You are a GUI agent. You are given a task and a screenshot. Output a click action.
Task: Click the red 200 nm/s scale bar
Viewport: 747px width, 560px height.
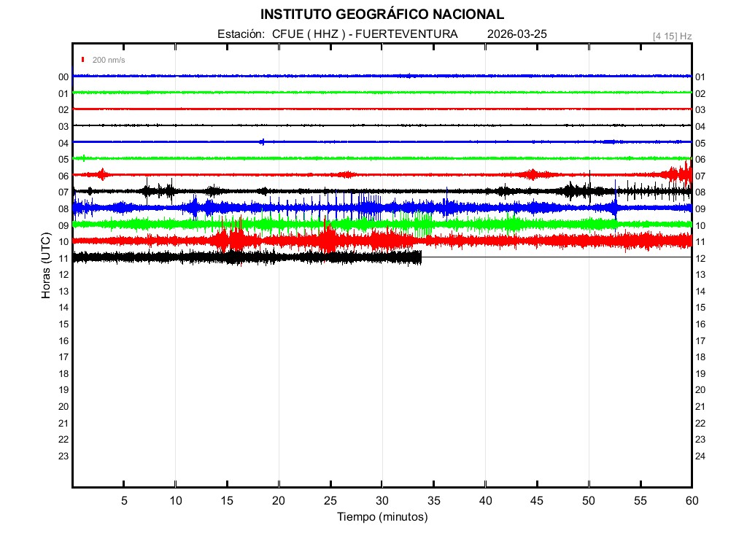point(84,60)
